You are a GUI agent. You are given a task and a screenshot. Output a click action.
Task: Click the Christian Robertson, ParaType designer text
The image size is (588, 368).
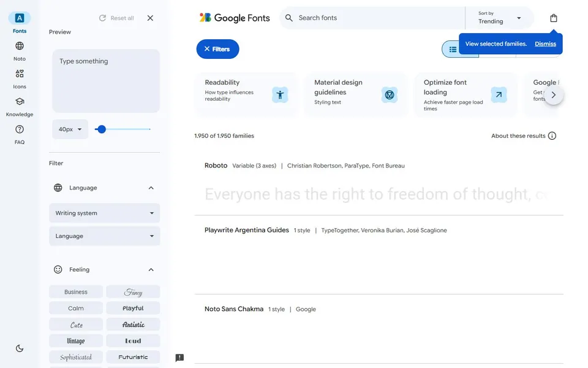[345, 166]
